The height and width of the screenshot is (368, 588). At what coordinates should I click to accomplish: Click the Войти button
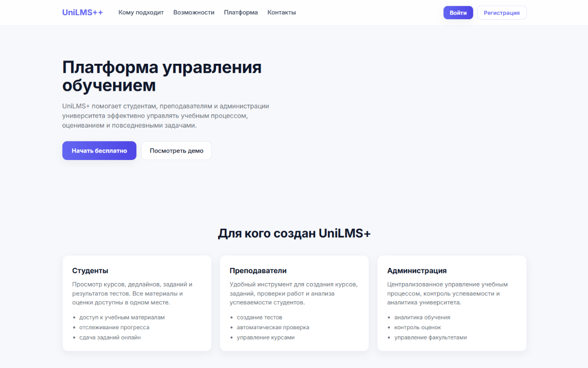pyautogui.click(x=458, y=13)
